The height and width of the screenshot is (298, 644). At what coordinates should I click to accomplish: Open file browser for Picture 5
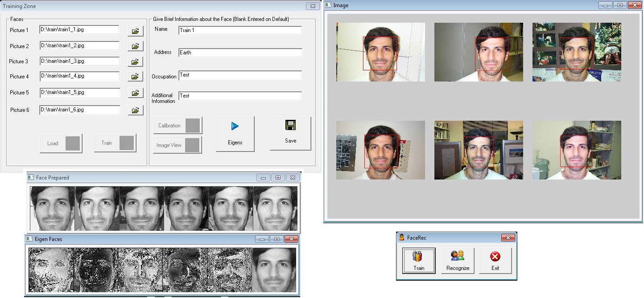tap(136, 93)
